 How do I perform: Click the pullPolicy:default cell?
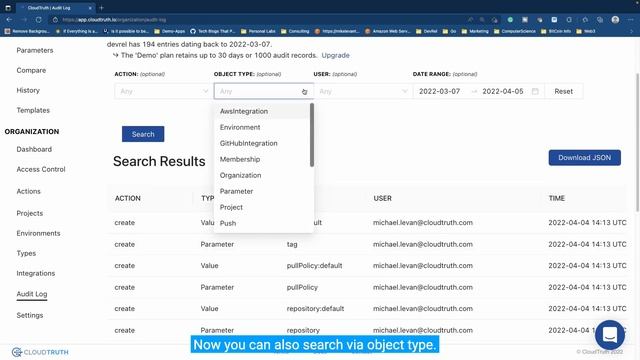(314, 266)
